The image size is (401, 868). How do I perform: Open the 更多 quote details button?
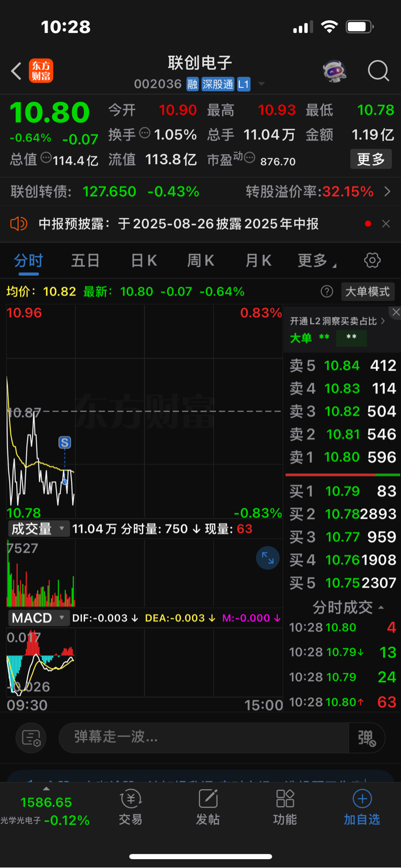coord(371,159)
